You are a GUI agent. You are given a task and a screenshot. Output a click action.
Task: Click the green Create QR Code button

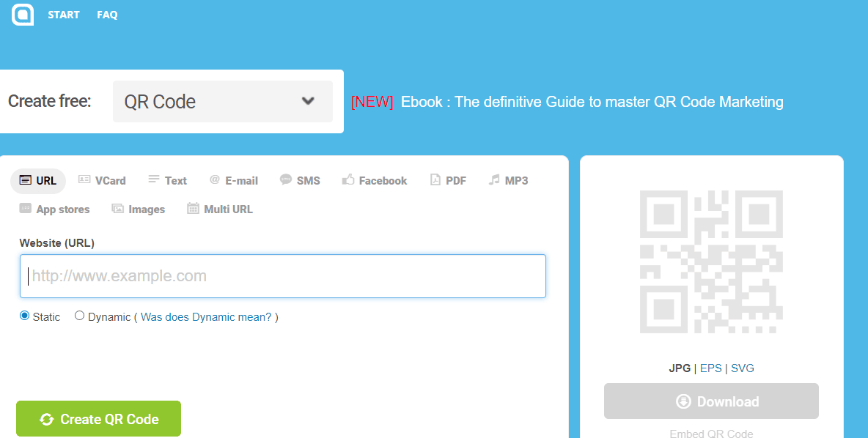98,418
